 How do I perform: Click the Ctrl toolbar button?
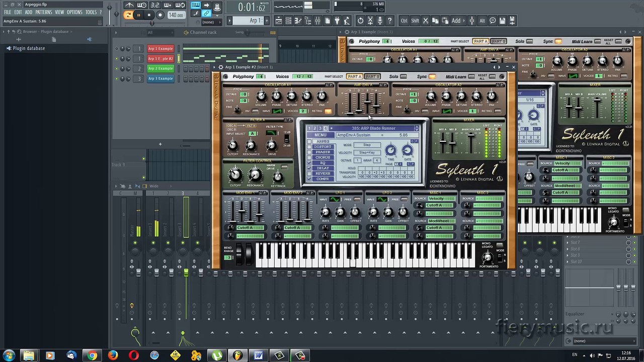coord(404,21)
